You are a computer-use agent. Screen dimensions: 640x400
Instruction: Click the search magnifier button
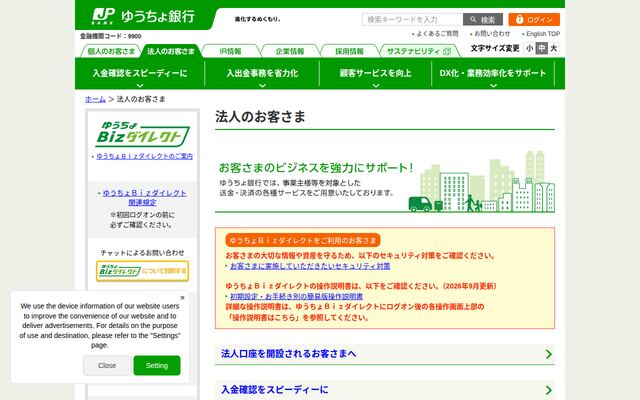pyautogui.click(x=482, y=19)
